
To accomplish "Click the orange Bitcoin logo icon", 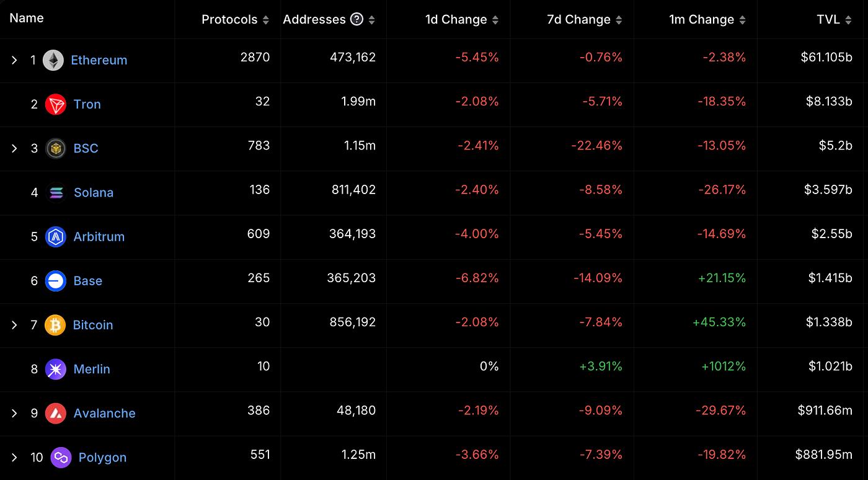I will [55, 325].
